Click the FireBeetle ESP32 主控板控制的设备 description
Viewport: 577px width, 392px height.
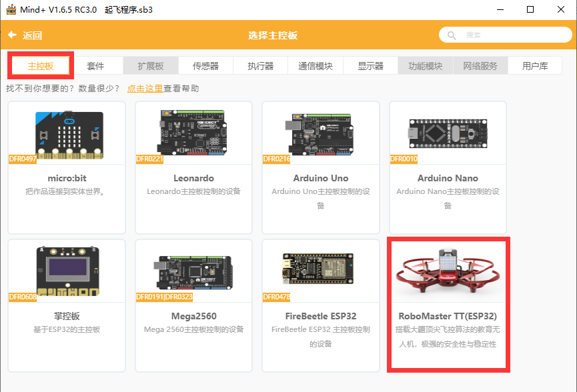(321, 336)
